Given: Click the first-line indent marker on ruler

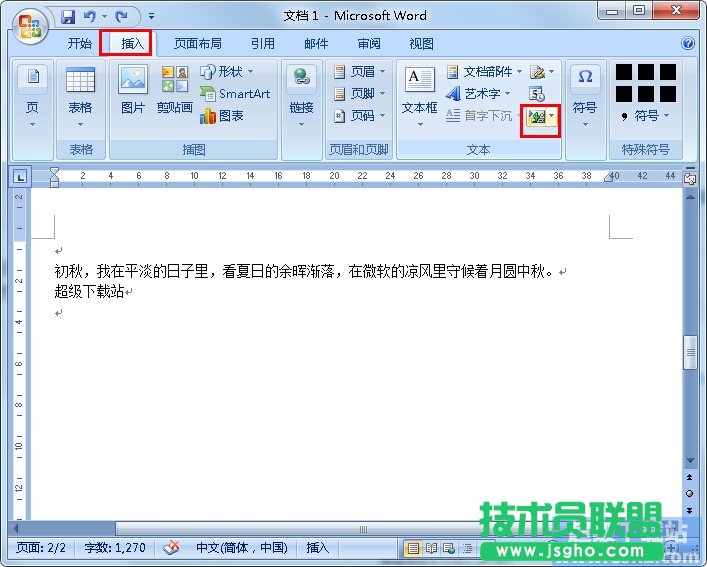Looking at the screenshot, I should coord(55,172).
